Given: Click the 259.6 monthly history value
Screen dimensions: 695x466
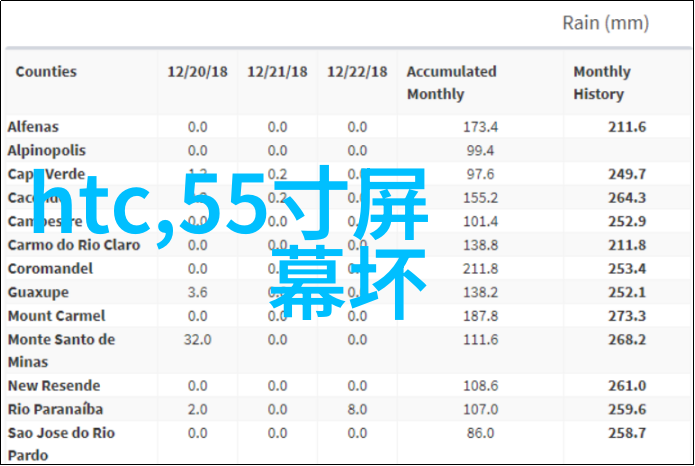Looking at the screenshot, I should click(x=627, y=409).
